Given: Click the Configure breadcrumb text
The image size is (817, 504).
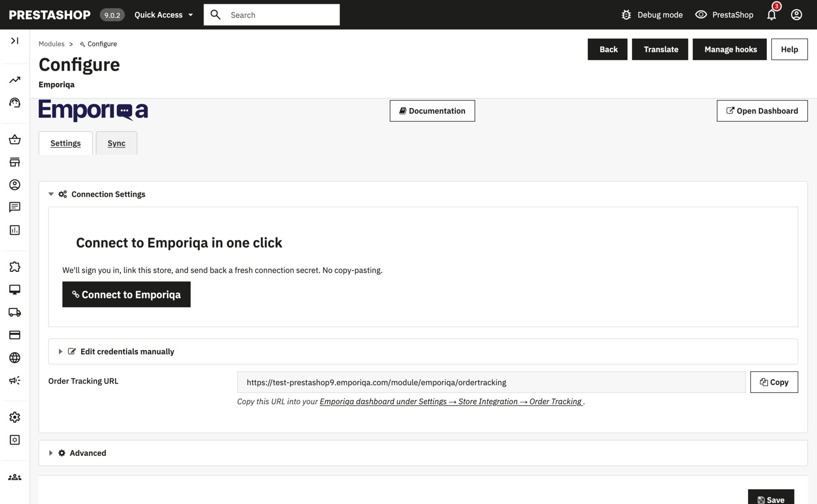Looking at the screenshot, I should [x=102, y=44].
